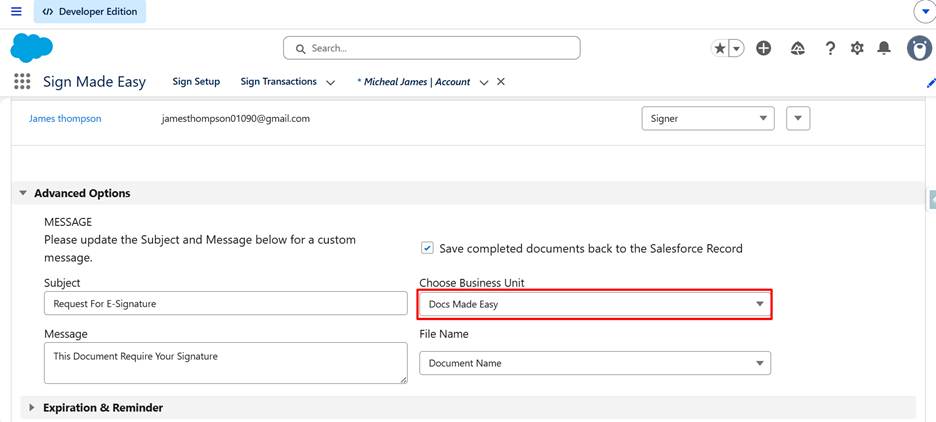Click the code icon in Developer Edition badge

tap(48, 11)
